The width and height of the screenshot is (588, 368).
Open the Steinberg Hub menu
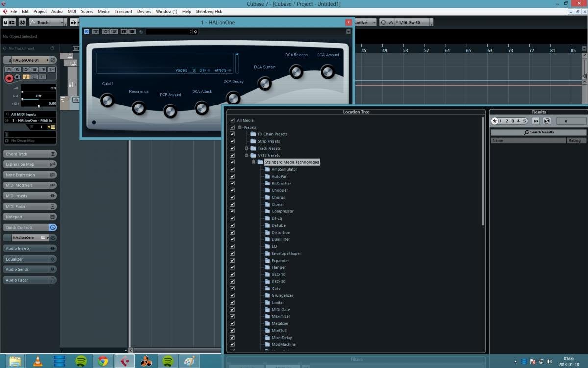pyautogui.click(x=209, y=11)
